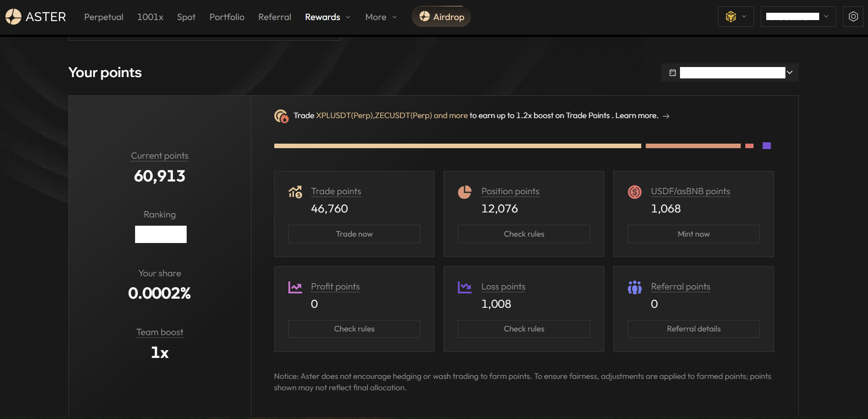Click the USDF/asBNB coin icon
This screenshot has width=868, height=419.
tap(634, 192)
